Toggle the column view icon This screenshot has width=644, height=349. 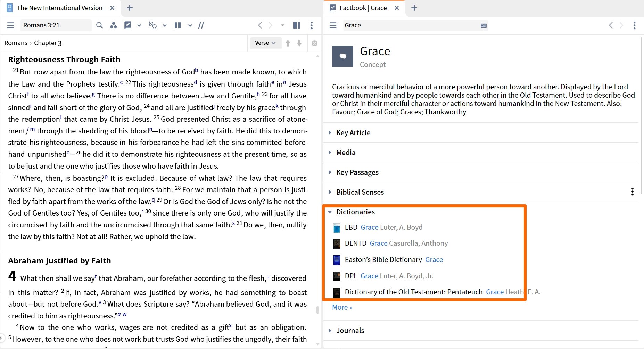[178, 25]
